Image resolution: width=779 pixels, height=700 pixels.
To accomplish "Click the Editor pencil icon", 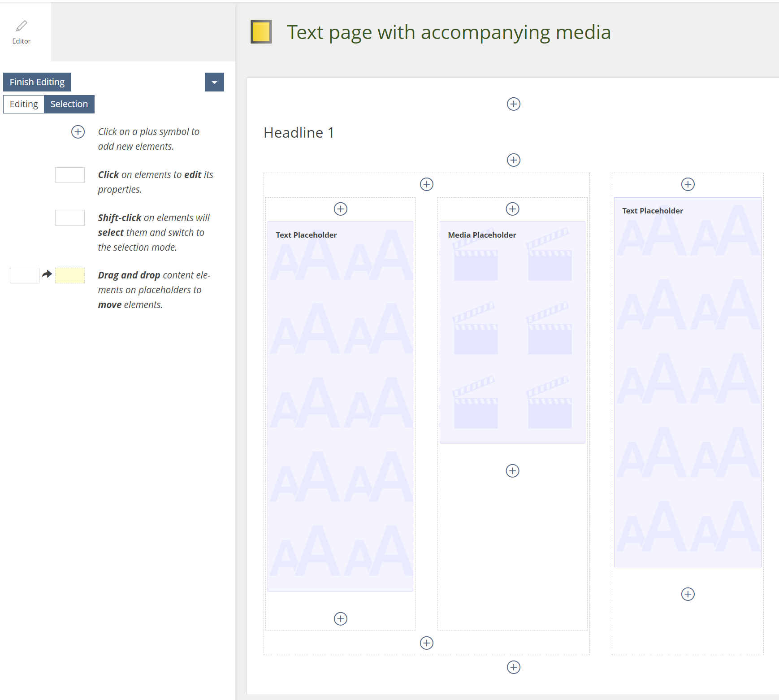I will 22,26.
